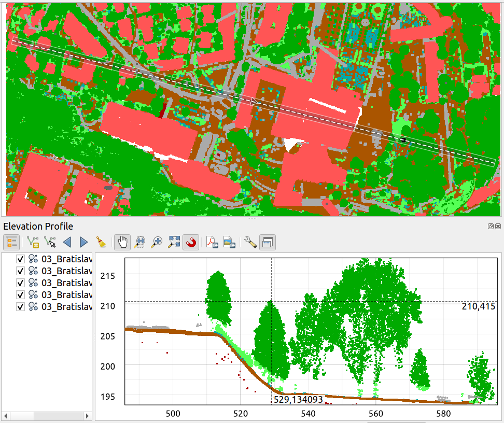Toggle the profile layer tree panel button

[x=11, y=242]
